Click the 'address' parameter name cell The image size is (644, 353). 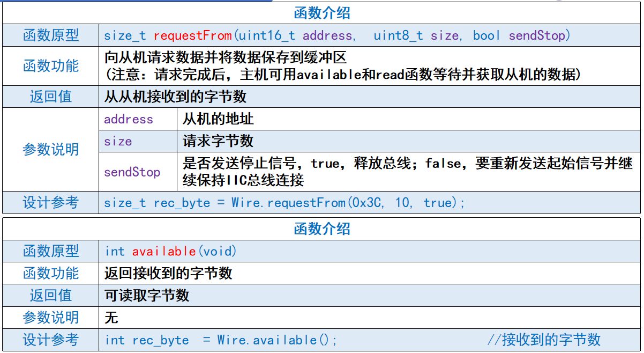pos(129,119)
